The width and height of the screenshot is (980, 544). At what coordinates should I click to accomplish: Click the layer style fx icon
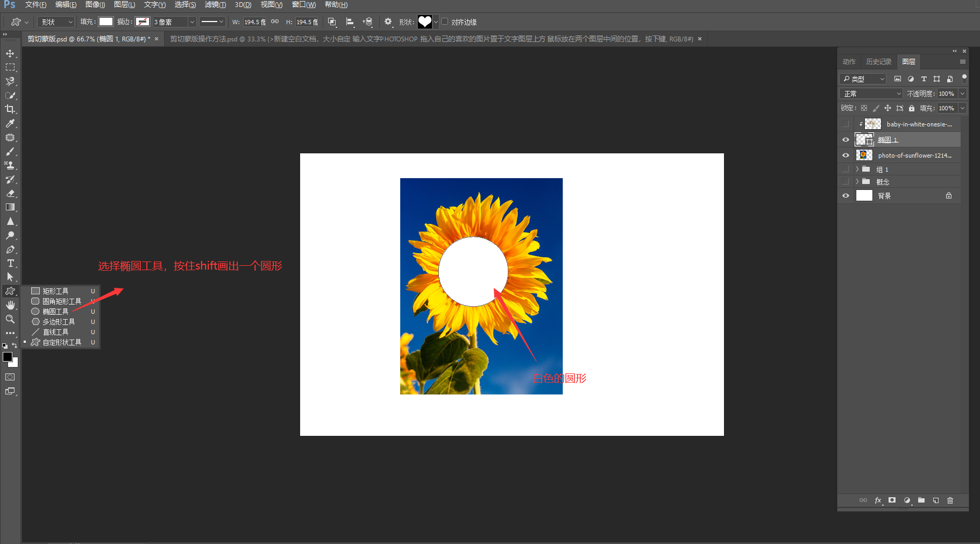pos(878,500)
